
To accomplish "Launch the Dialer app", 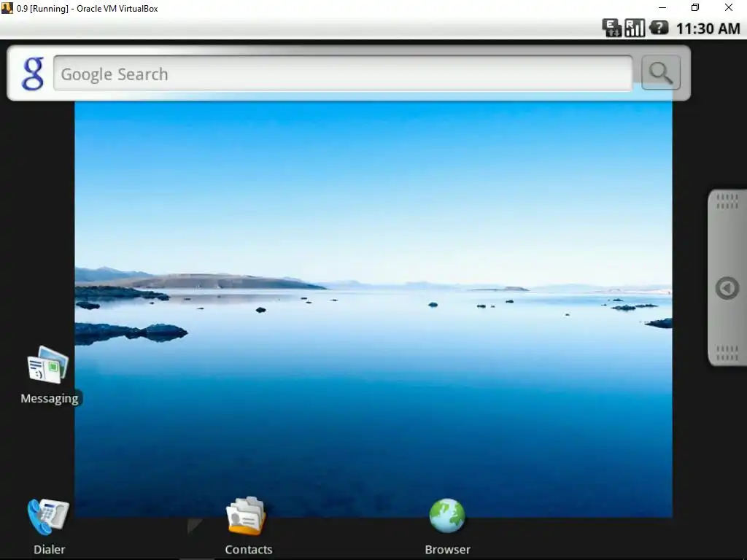I will pos(48,517).
